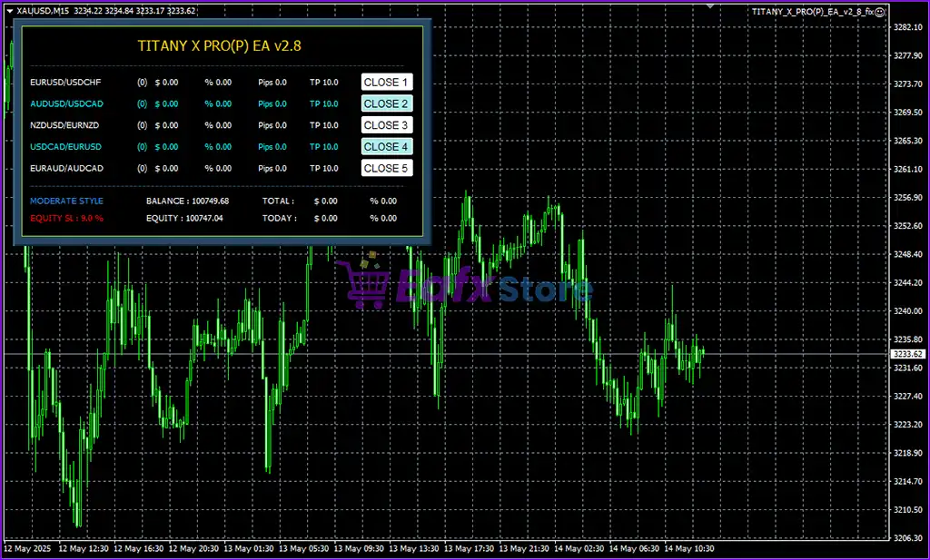Viewport: 930px width, 560px height.
Task: Click Pips 0.0 in the NZDUSD/EURNZD row
Action: pyautogui.click(x=272, y=125)
